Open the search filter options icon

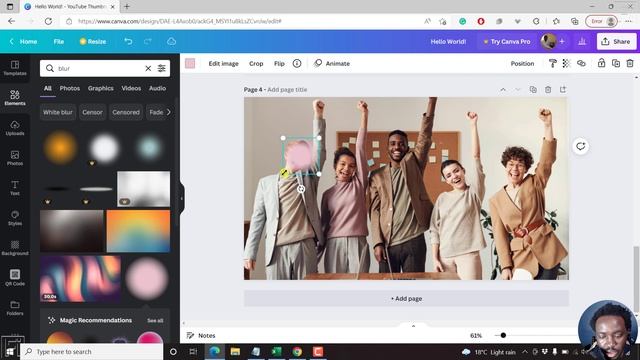pyautogui.click(x=162, y=68)
